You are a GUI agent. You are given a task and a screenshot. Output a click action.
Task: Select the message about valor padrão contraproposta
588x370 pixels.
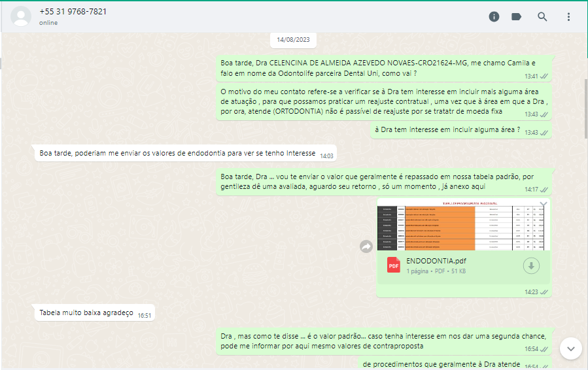click(384, 341)
